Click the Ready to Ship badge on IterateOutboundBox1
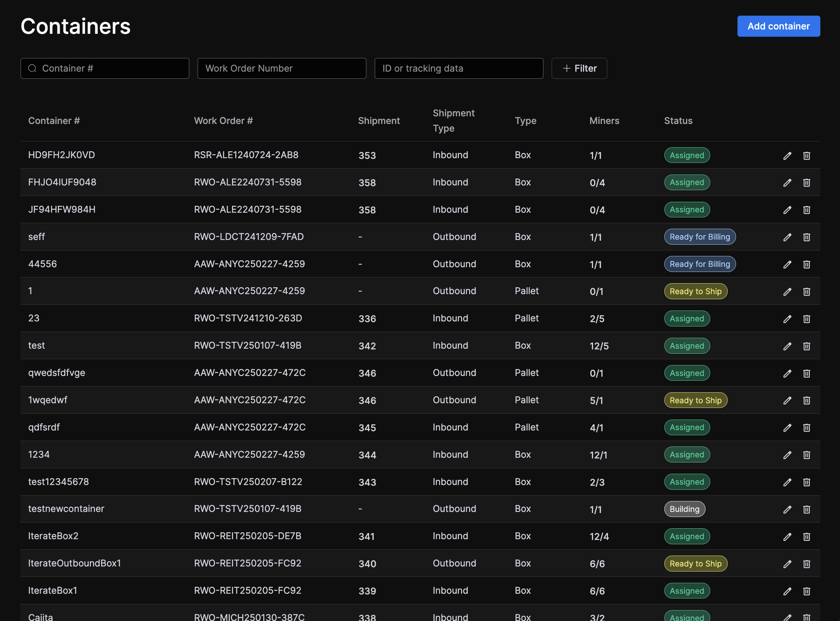 695,564
